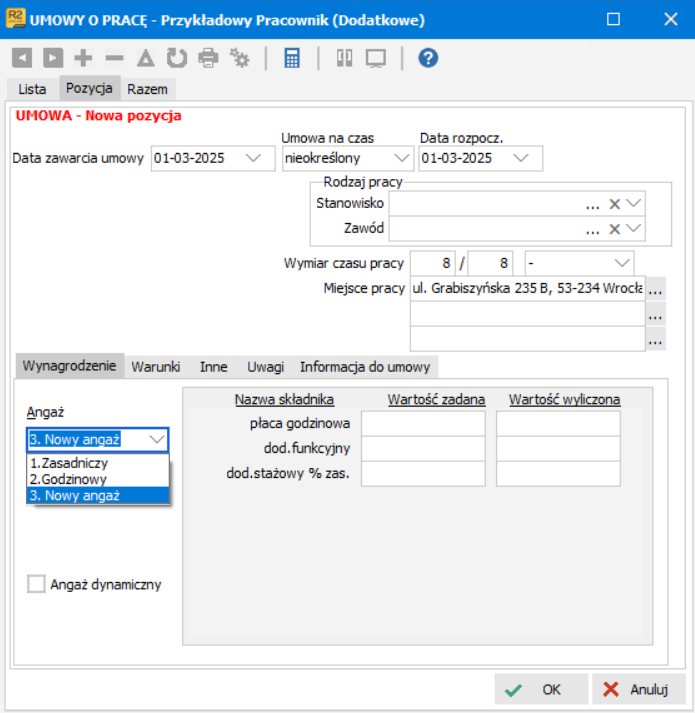Expand the Zawód dropdown arrow
Viewport: 695px width, 713px height.
point(634,228)
